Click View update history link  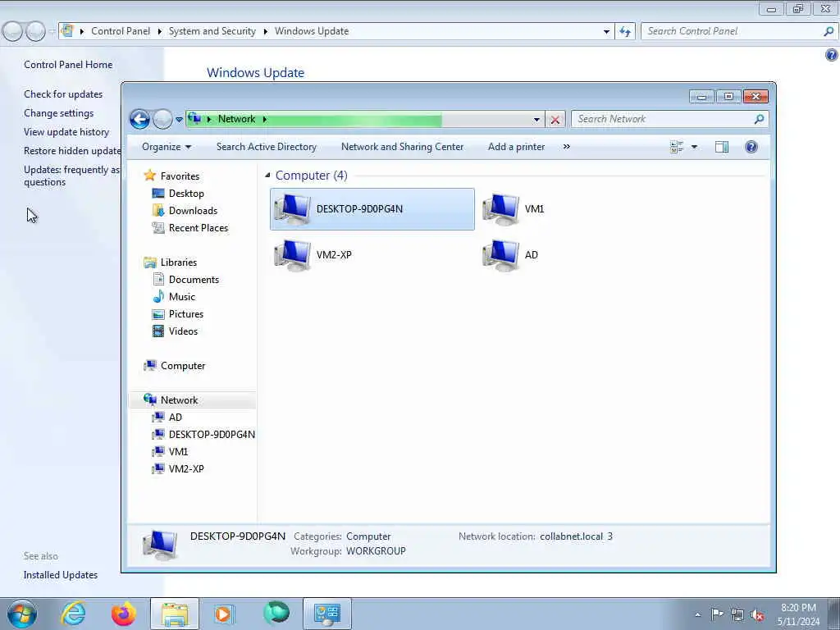point(66,132)
